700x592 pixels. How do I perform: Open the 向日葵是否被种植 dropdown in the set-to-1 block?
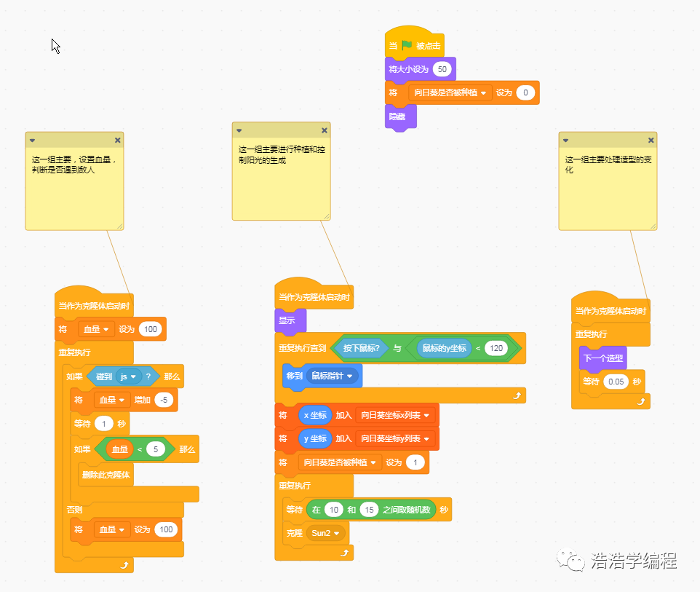pos(340,462)
